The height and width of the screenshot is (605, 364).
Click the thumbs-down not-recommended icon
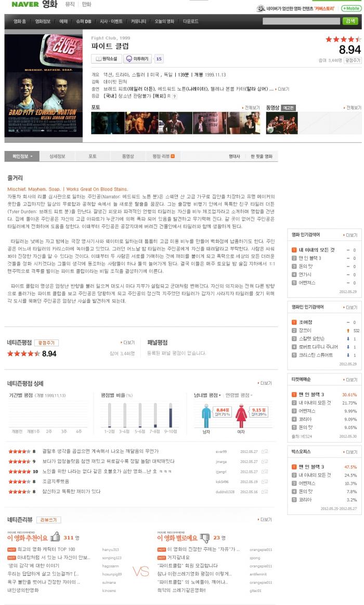point(204,537)
